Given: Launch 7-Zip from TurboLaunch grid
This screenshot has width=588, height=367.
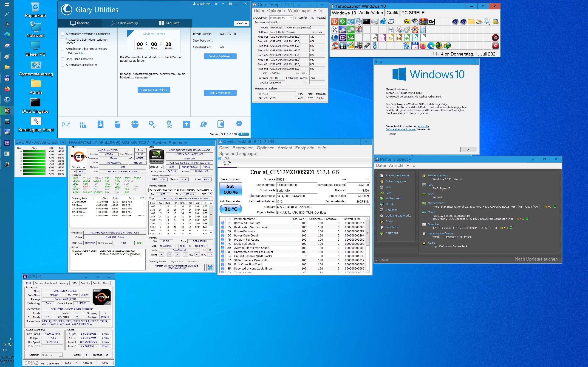Looking at the screenshot, I should (431, 22).
